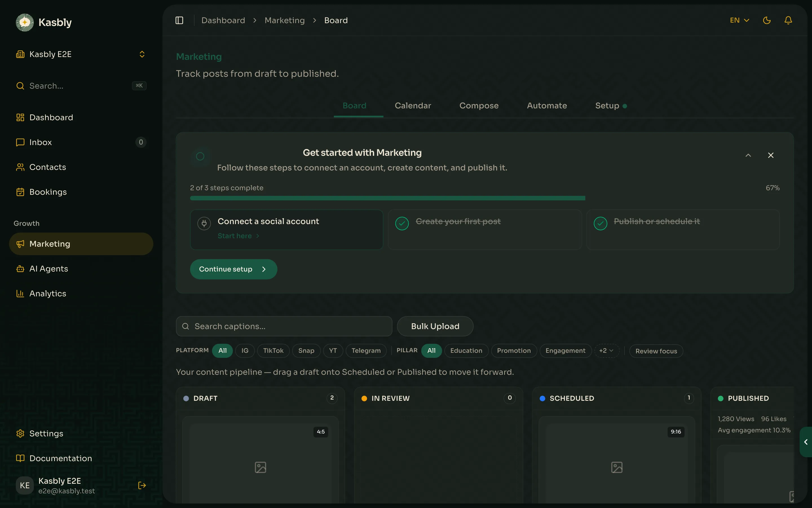Open the Kasbly E2E workspace switcher
Image resolution: width=812 pixels, height=508 pixels.
[81, 54]
